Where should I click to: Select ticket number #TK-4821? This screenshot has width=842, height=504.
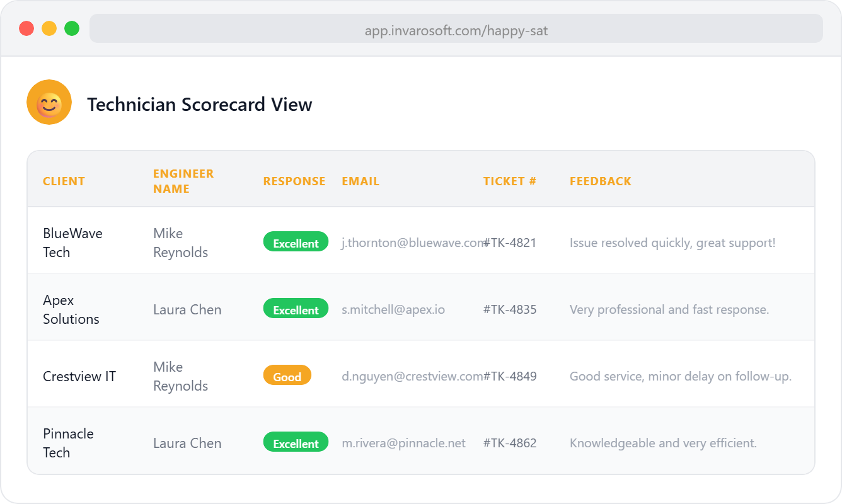[510, 243]
